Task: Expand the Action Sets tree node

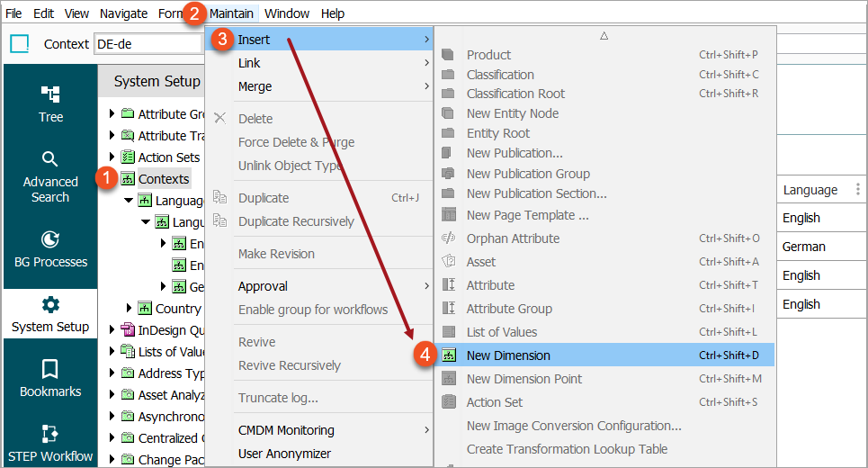Action: click(x=112, y=157)
